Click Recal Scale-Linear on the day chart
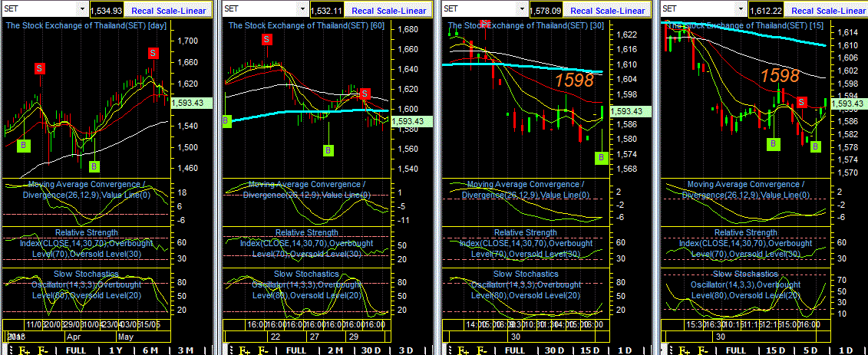Image resolution: width=868 pixels, height=355 pixels. [169, 11]
